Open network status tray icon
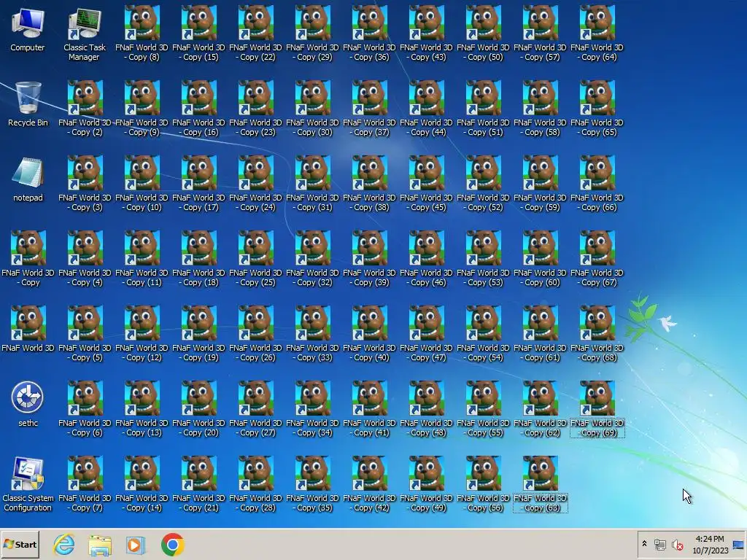This screenshot has height=560, width=747. tap(659, 544)
